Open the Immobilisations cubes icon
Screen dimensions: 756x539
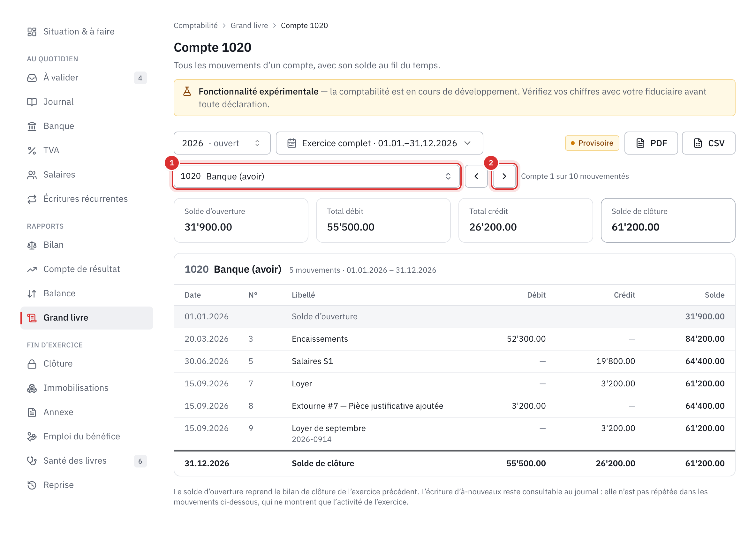(x=32, y=388)
